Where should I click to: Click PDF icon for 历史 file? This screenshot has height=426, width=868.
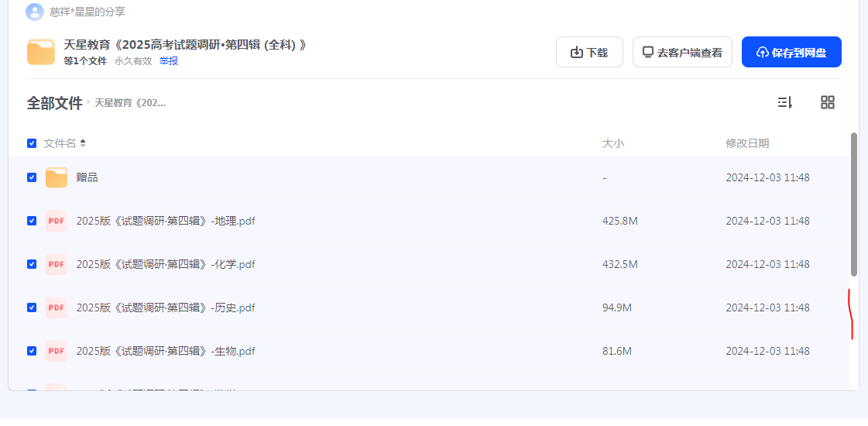tap(57, 307)
